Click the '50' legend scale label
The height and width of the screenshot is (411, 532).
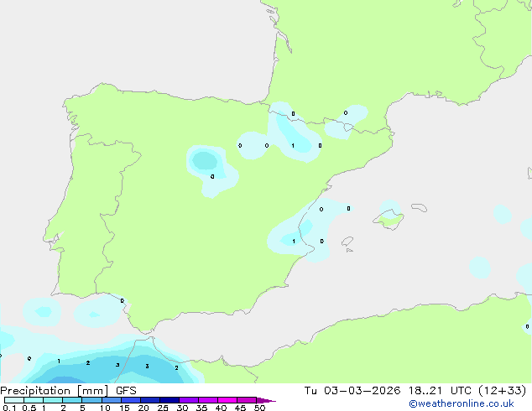click(260, 408)
